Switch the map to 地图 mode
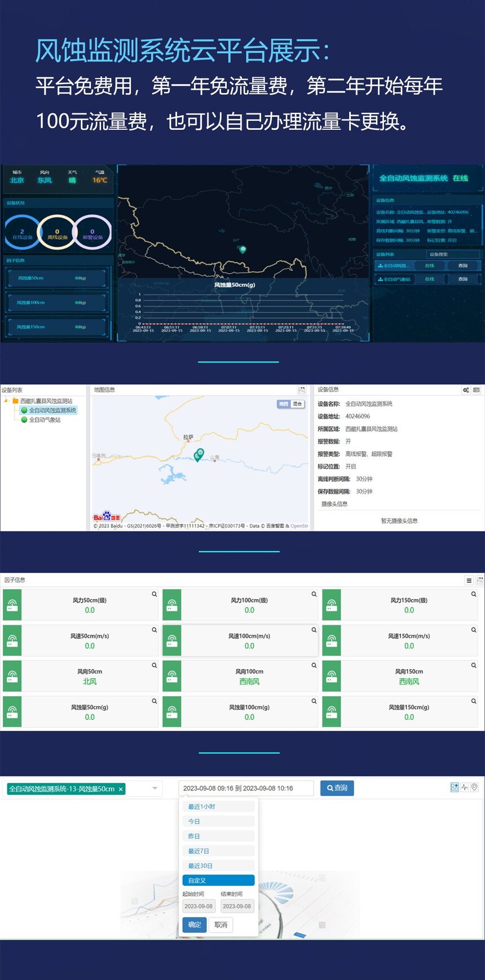Image resolution: width=485 pixels, height=980 pixels. click(284, 404)
